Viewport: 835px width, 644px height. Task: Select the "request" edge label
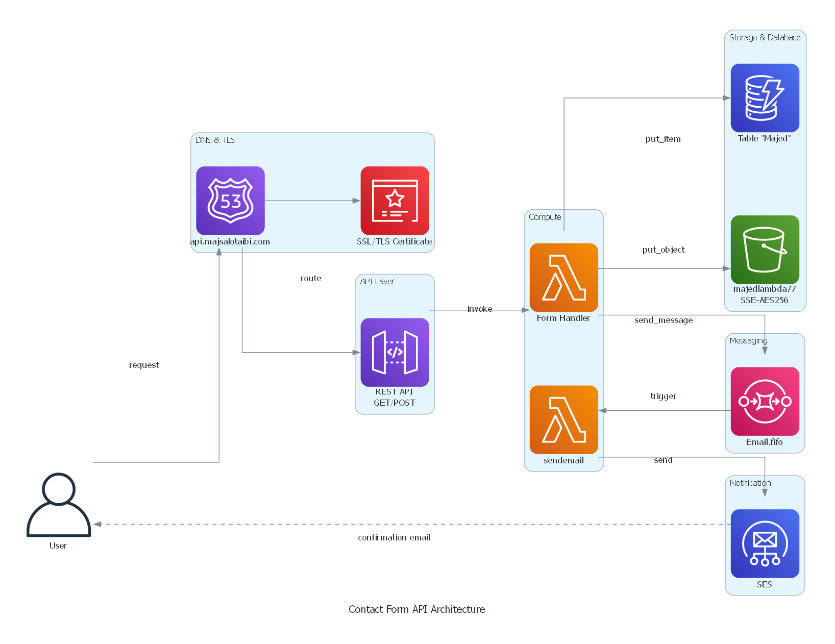point(144,365)
